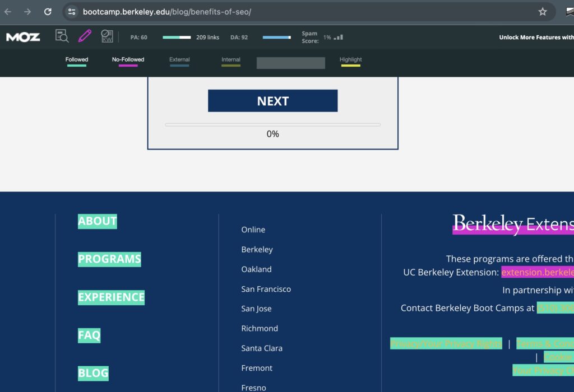Open the MozBar page analysis tool
This screenshot has width=574, height=392.
[62, 36]
